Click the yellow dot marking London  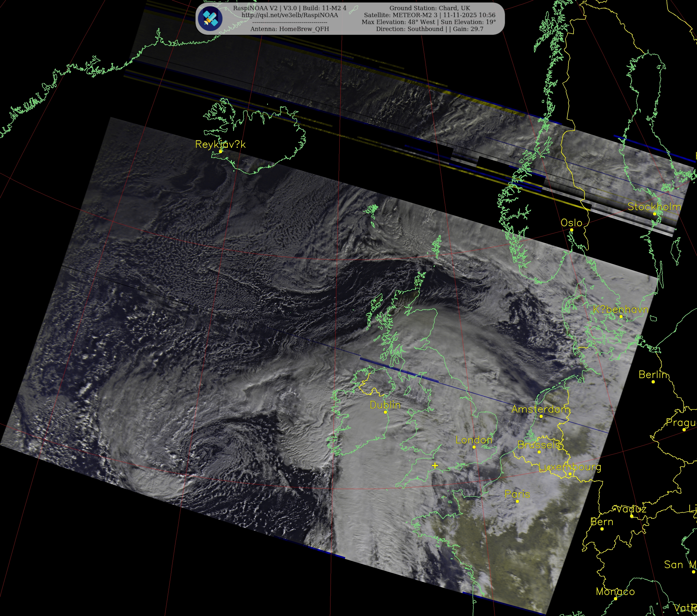[474, 447]
